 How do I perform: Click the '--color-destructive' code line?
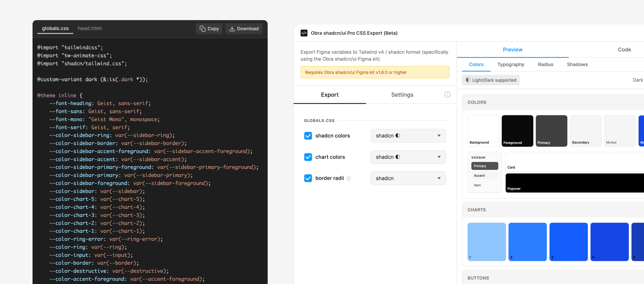point(109,271)
